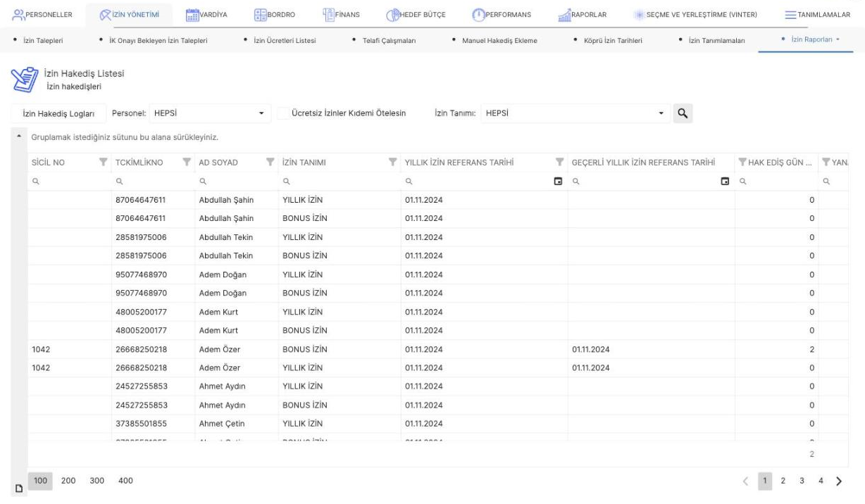This screenshot has width=865, height=504.
Task: Collapse the grouping panel arrow
Action: [x=19, y=136]
